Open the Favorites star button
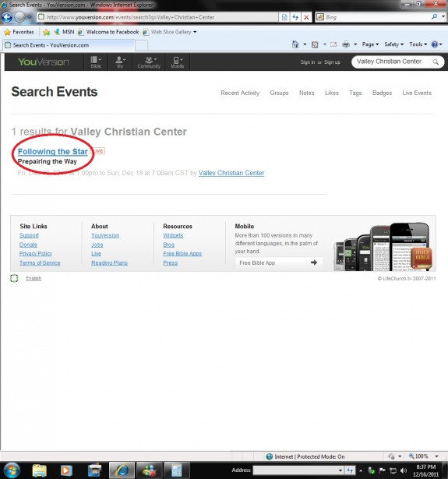Viewport: 448px width, 479px height. [x=19, y=32]
